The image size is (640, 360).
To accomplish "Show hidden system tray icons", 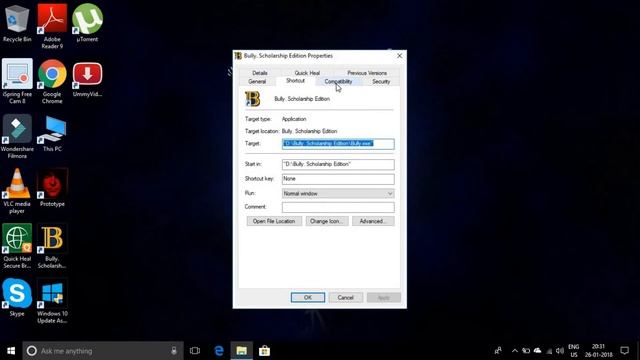I will 515,351.
